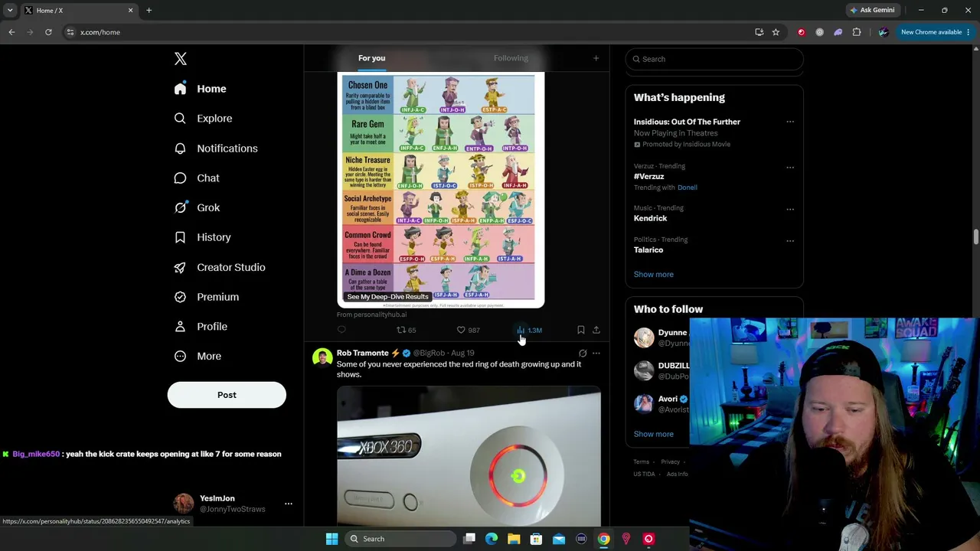Open Dyunne's avatar in Who to follow
The image size is (980, 551).
point(644,337)
